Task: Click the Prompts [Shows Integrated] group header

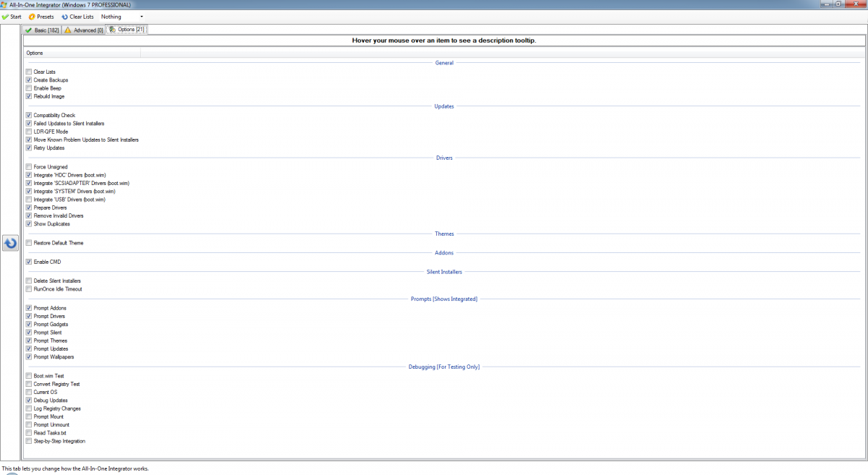Action: [x=444, y=299]
